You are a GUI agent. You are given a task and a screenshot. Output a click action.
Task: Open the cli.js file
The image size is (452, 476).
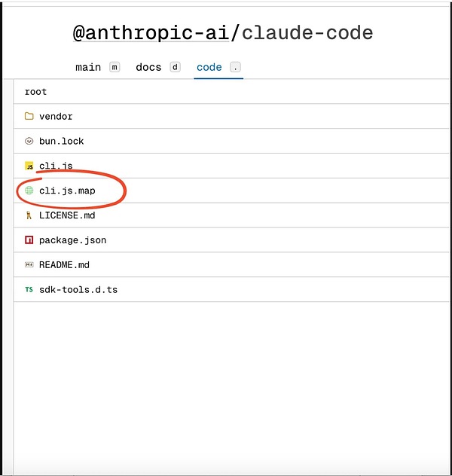click(56, 166)
